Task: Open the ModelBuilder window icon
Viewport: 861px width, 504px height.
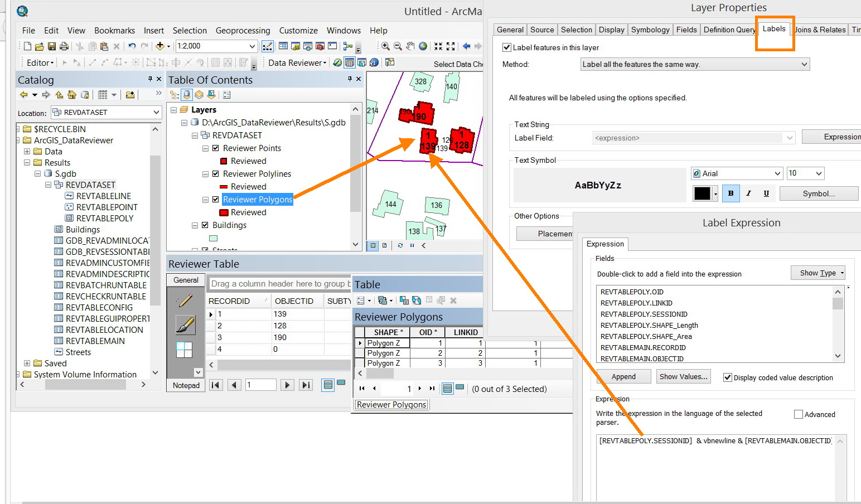Action: pyautogui.click(x=348, y=46)
